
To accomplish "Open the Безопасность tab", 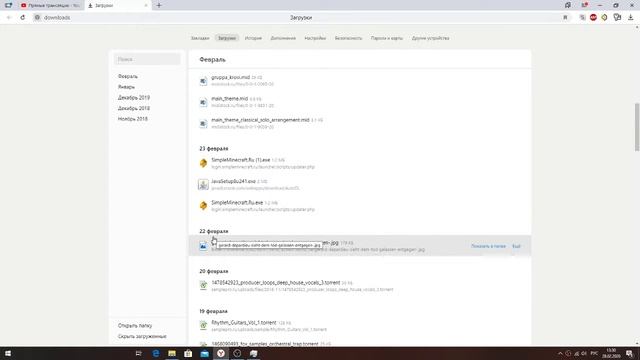I will click(348, 38).
